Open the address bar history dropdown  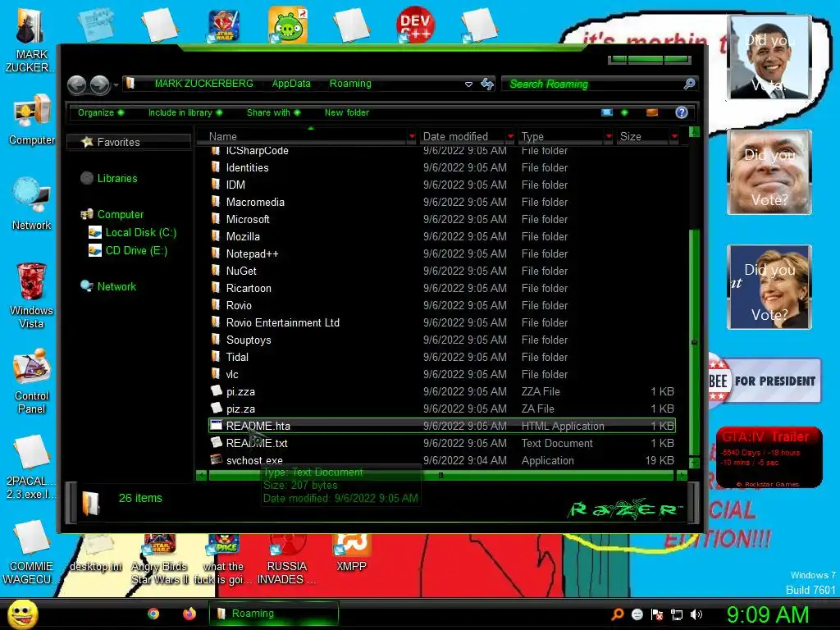click(x=468, y=84)
